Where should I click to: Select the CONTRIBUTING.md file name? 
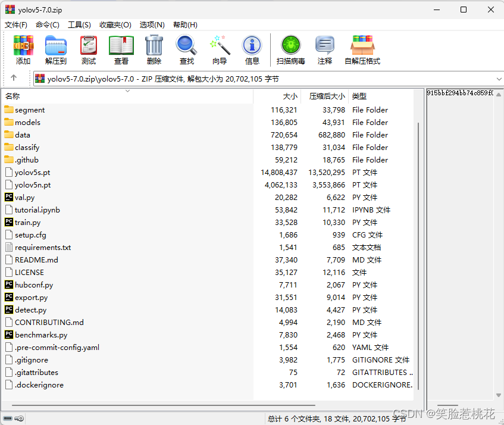pos(49,322)
